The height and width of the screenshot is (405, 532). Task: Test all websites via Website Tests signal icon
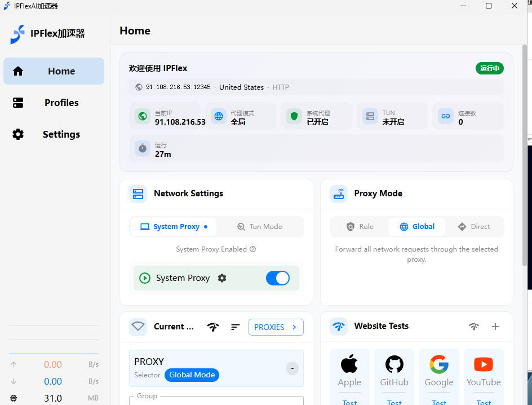(473, 327)
